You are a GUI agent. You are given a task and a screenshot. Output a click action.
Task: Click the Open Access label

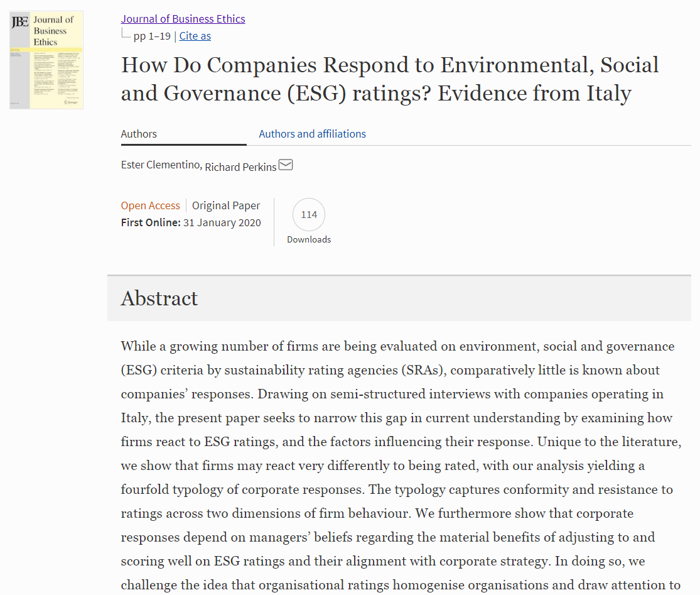151,205
